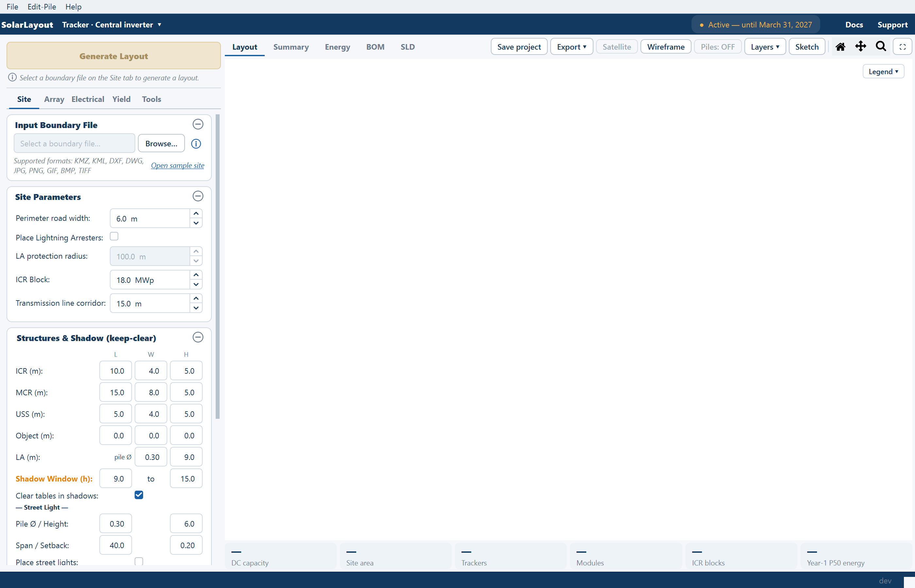
Task: Switch to the BOM tab
Action: point(375,47)
